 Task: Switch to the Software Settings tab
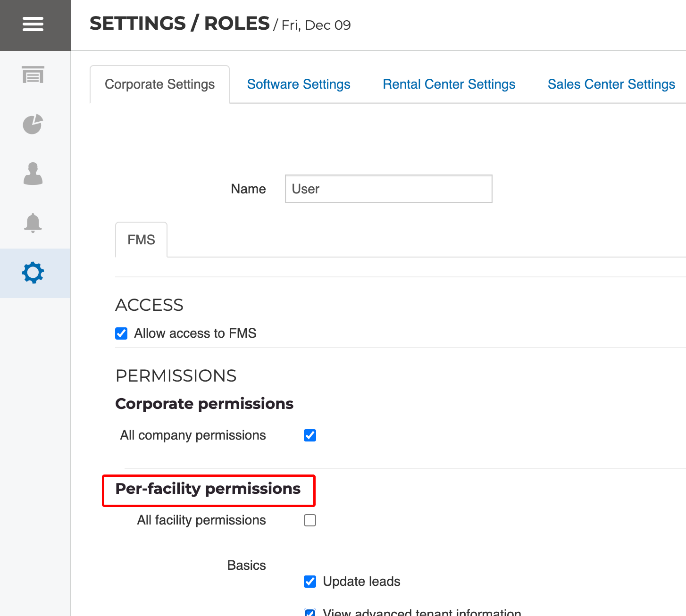click(299, 84)
